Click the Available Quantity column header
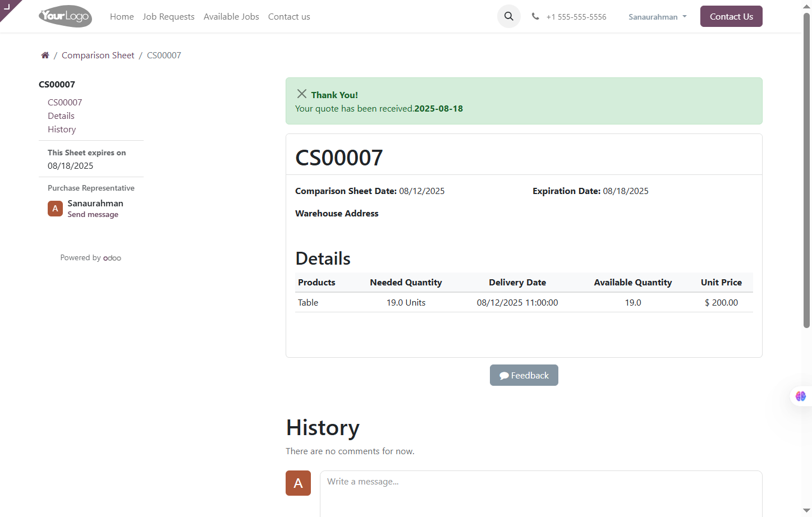Screen dimensions: 812x517 pos(633,282)
